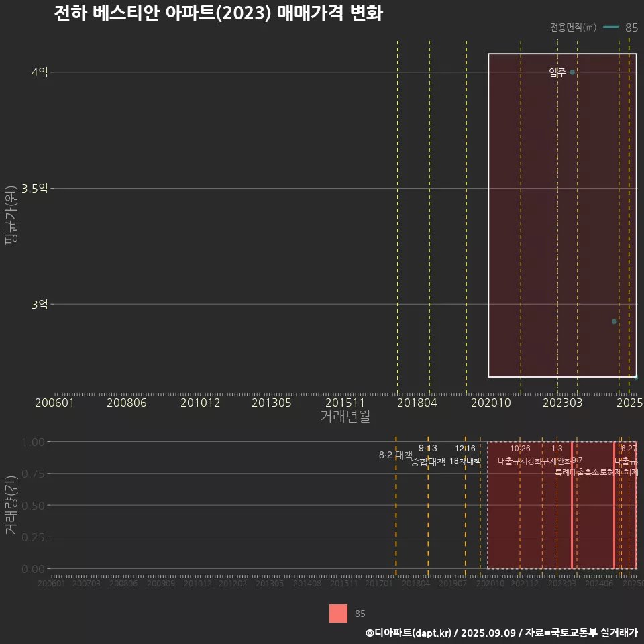Click the red 85 legend square below charts
This screenshot has width=644, height=644.
pos(338,613)
